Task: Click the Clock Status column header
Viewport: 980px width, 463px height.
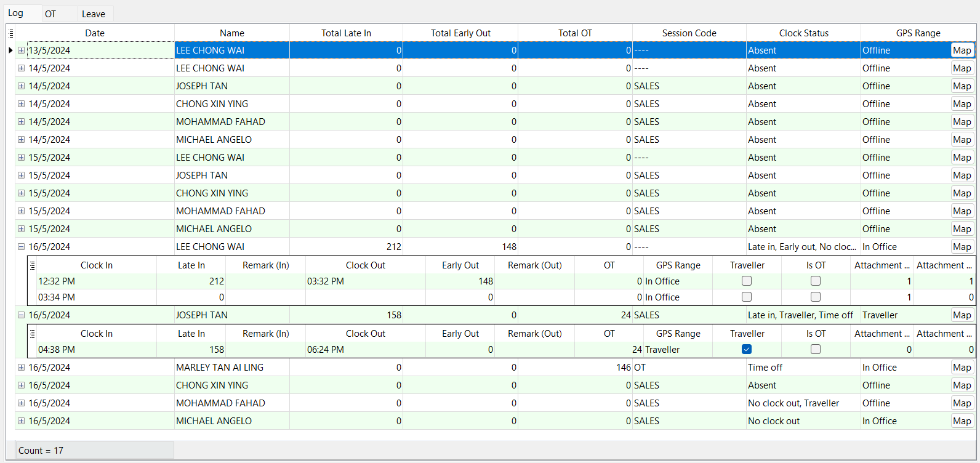Action: coord(803,33)
